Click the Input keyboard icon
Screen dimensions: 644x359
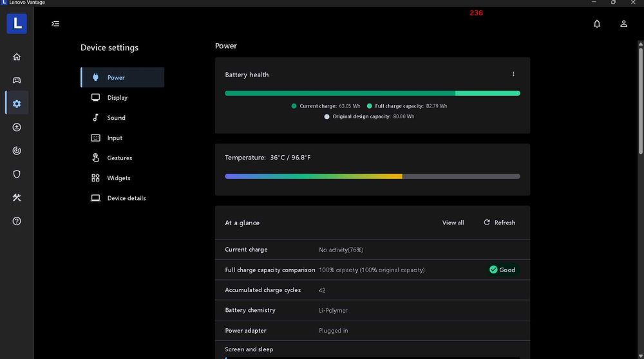click(95, 138)
